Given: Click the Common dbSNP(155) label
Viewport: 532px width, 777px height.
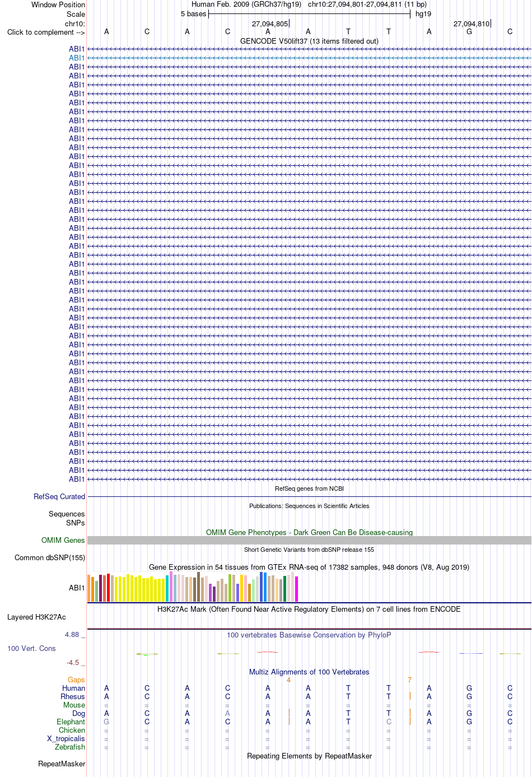Looking at the screenshot, I should click(x=50, y=557).
